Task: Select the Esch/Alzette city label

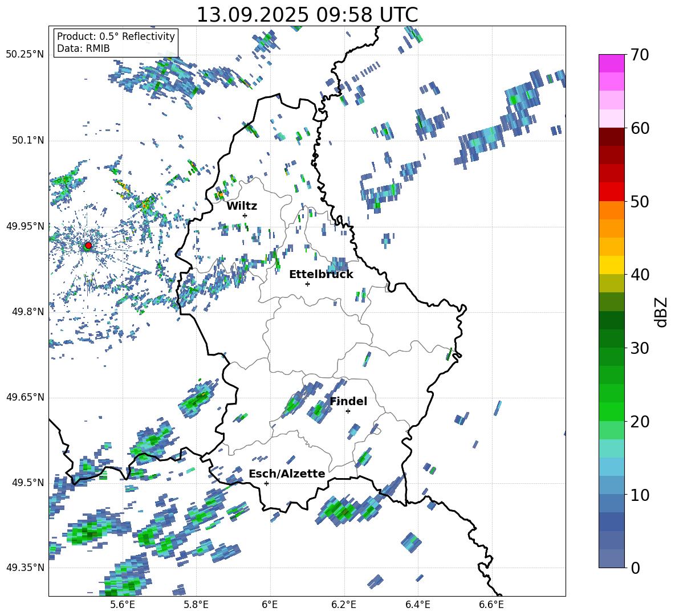Action: [x=287, y=474]
